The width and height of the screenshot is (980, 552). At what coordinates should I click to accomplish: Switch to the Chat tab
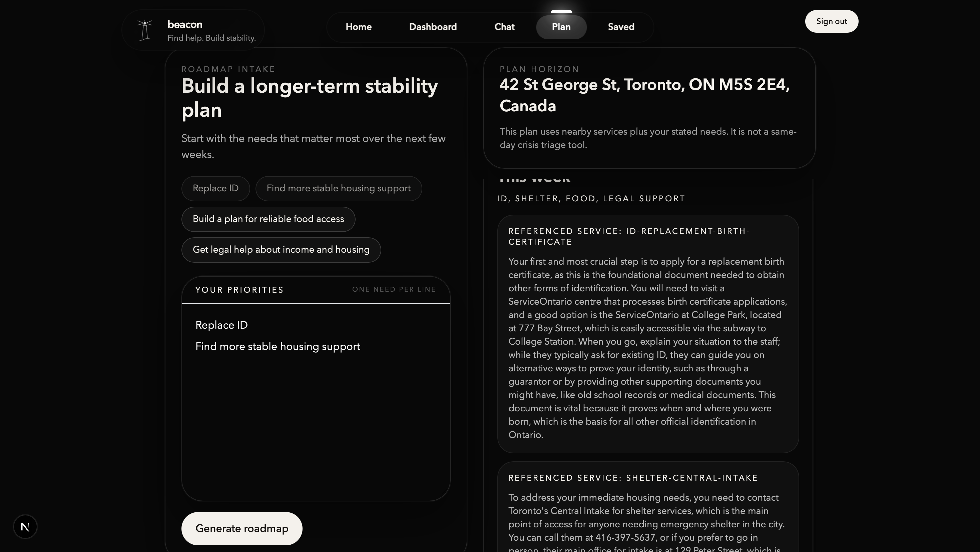[x=504, y=27]
